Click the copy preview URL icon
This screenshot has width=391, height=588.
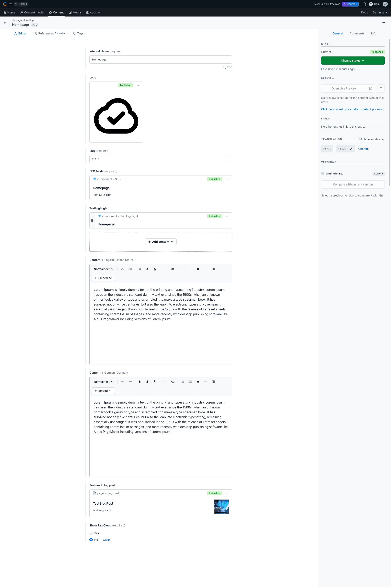pos(381,88)
